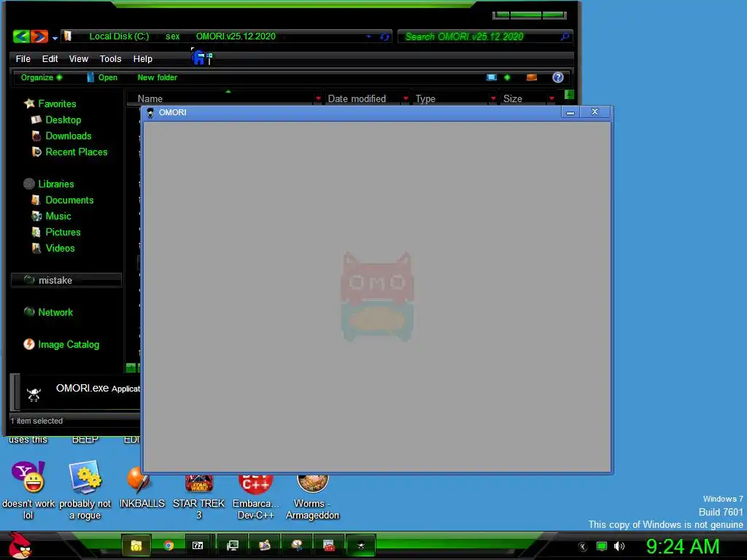Select Libraries in the navigation pane
Viewport: 747px width, 560px height.
tap(49, 184)
